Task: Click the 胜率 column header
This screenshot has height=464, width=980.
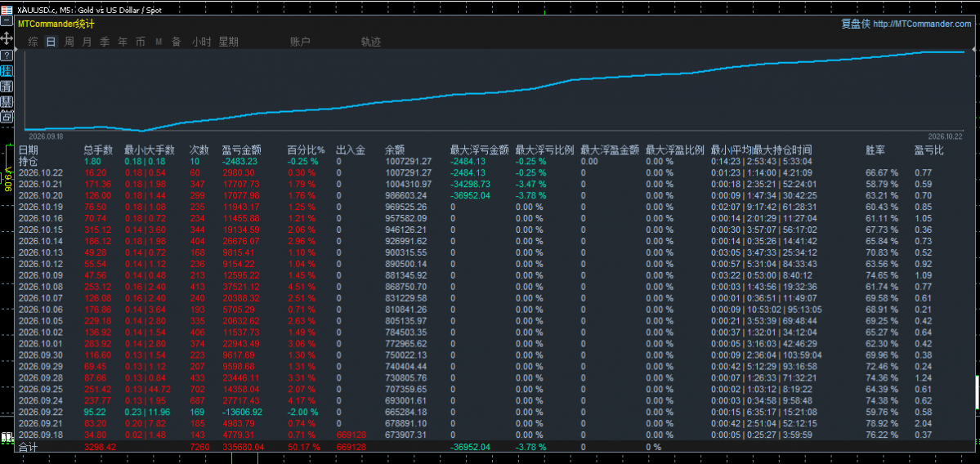Action: coord(875,149)
